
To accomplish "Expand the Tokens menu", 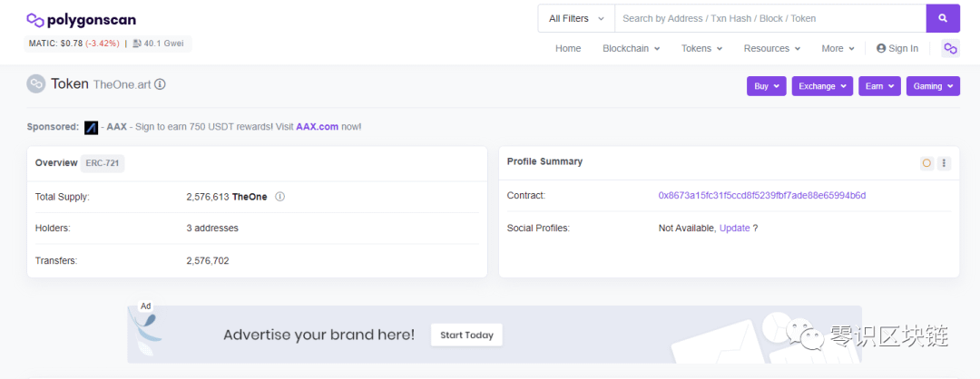I will coord(701,48).
